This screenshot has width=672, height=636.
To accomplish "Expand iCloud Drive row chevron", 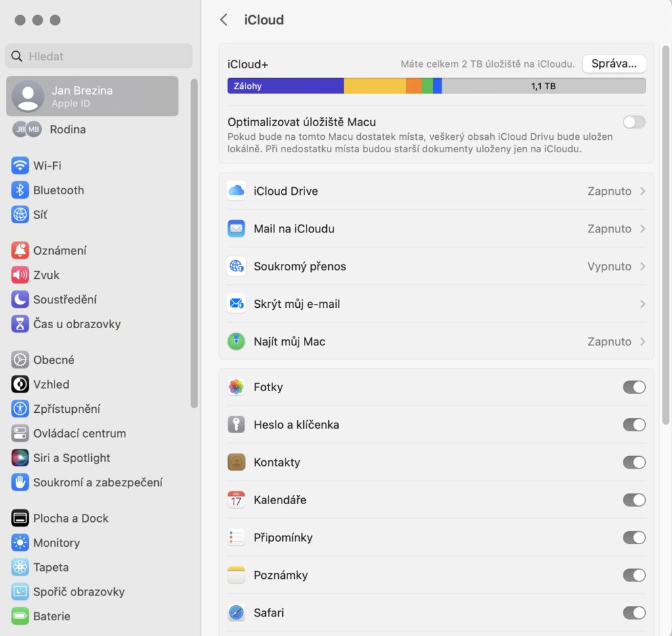I will (642, 191).
